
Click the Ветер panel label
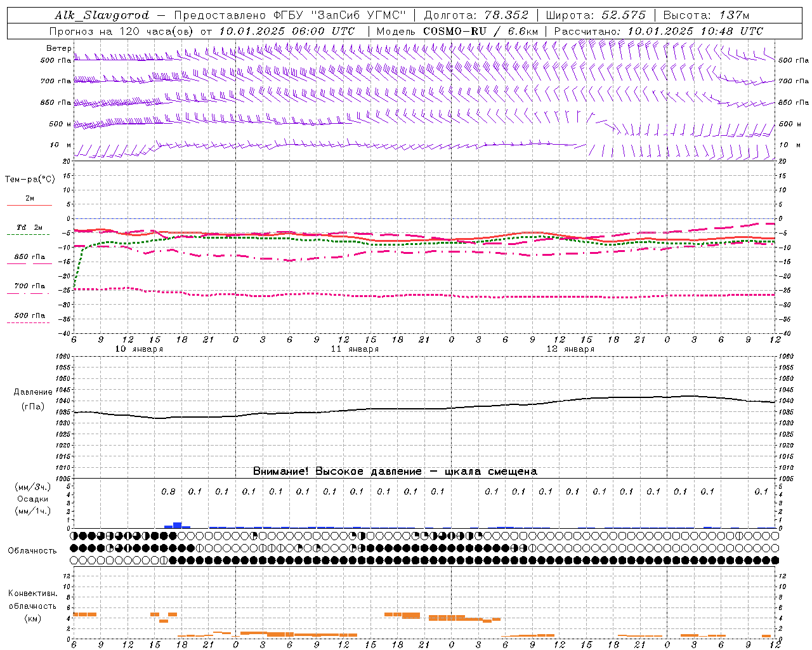point(58,48)
